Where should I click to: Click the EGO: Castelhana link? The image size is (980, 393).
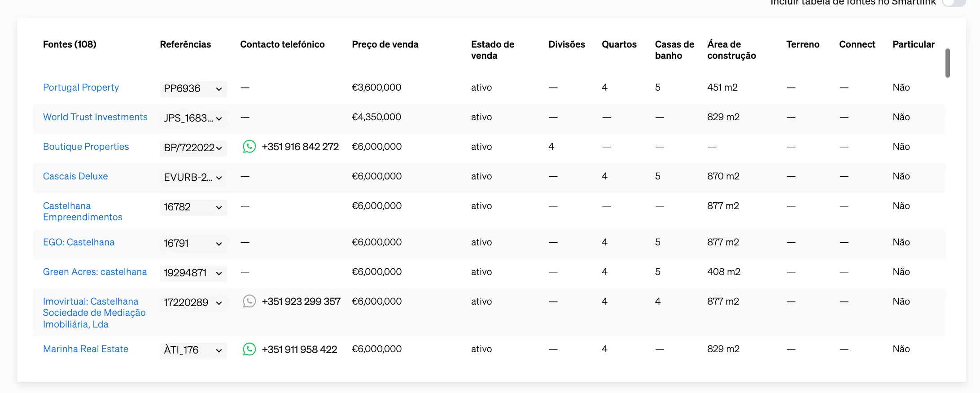pyautogui.click(x=79, y=242)
